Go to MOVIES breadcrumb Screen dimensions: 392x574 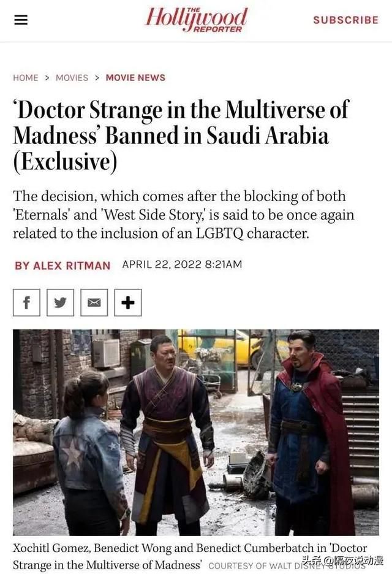(72, 78)
